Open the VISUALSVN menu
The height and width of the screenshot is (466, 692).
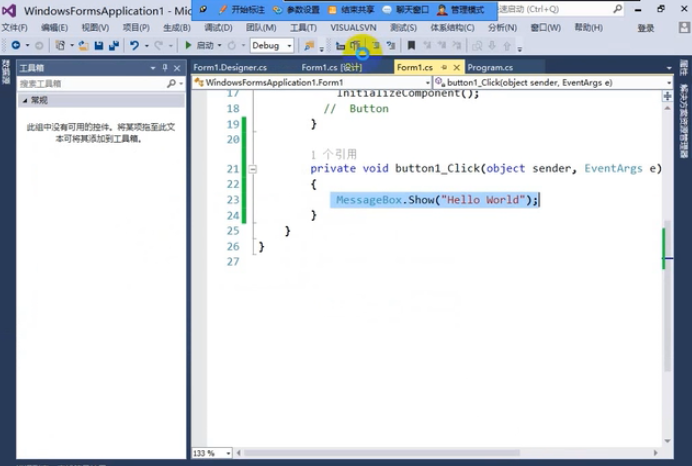click(354, 28)
